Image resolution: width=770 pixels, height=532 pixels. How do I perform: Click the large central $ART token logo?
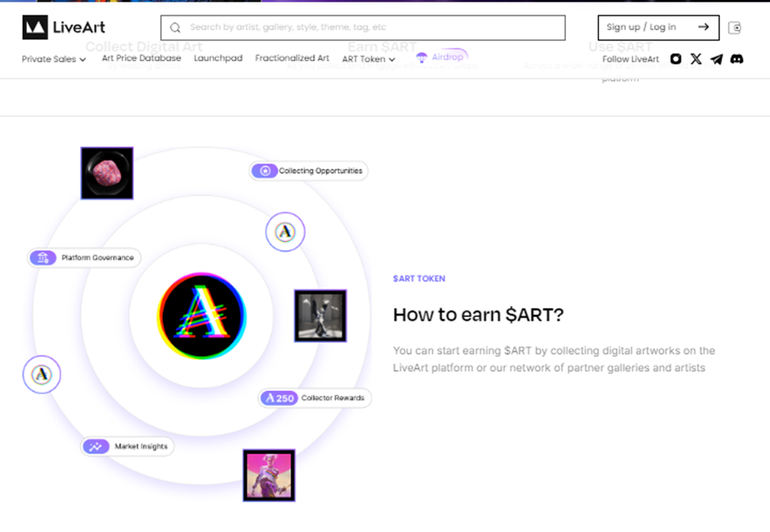[202, 316]
